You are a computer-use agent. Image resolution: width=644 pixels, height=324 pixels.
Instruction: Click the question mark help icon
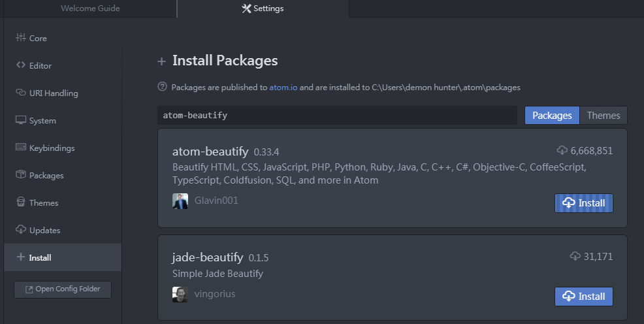(x=162, y=87)
